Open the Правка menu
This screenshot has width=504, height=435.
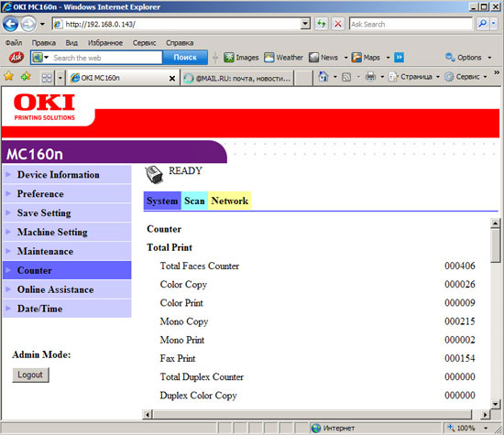coord(44,43)
